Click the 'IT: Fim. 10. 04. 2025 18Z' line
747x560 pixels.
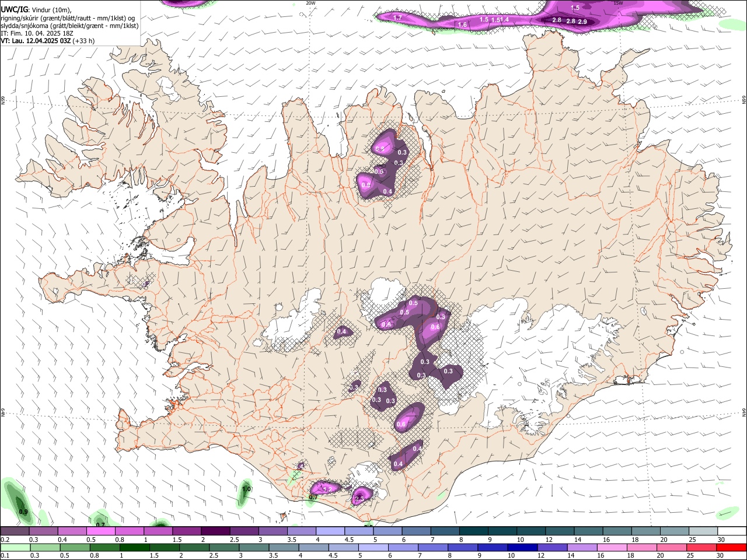point(37,33)
